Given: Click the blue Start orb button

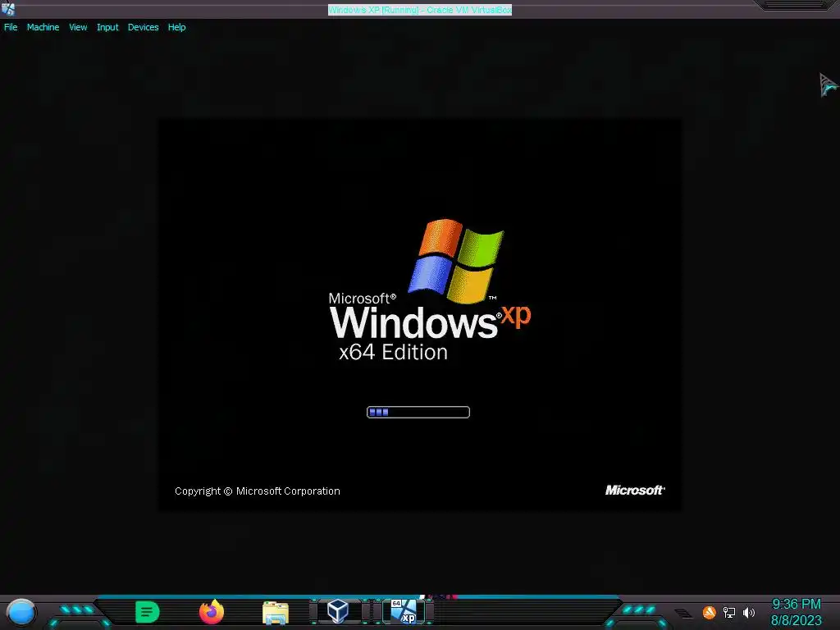Looking at the screenshot, I should click(x=21, y=612).
